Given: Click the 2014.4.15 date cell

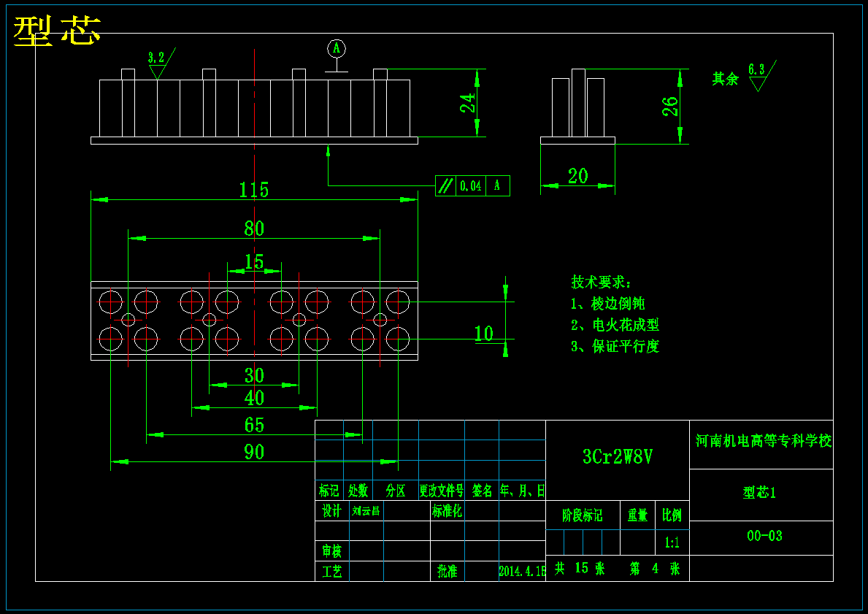Looking at the screenshot, I should coord(522,571).
